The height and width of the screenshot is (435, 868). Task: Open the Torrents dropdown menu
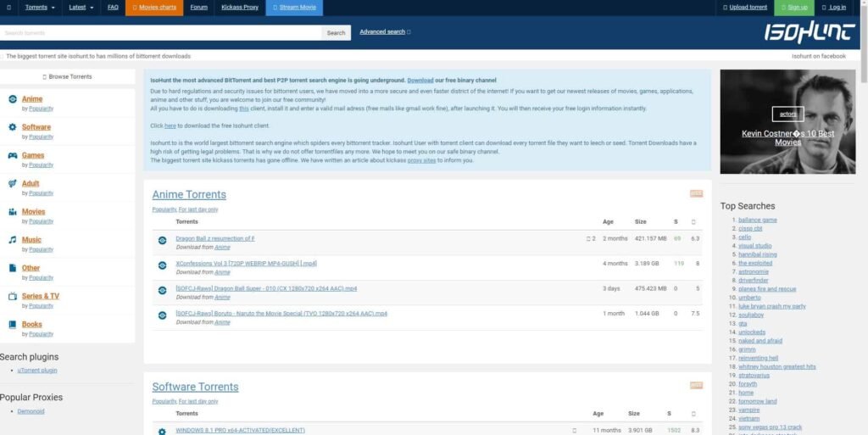[40, 7]
